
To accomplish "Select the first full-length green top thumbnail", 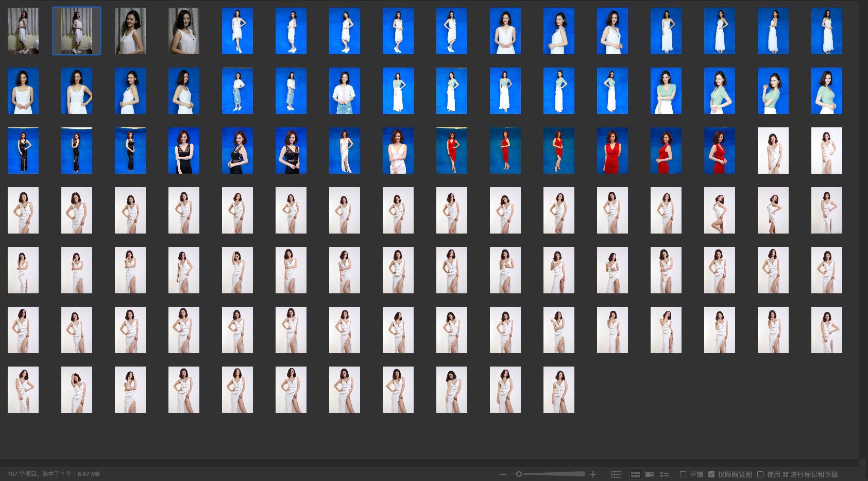I will [x=398, y=91].
